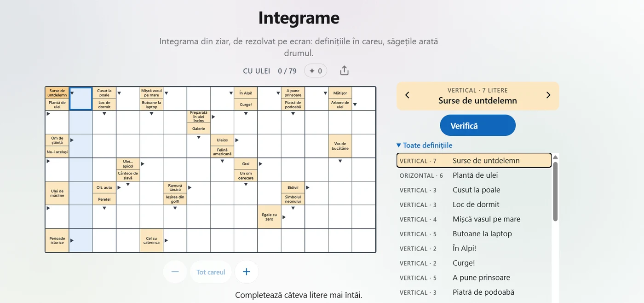Image resolution: width=644 pixels, height=303 pixels.
Task: Click the 'Tot careul' button
Action: coord(211,272)
